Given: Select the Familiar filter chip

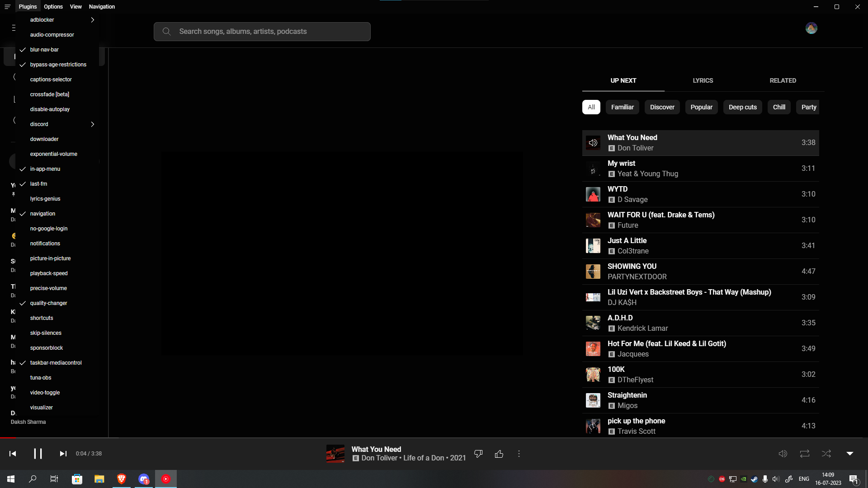Looking at the screenshot, I should (623, 107).
